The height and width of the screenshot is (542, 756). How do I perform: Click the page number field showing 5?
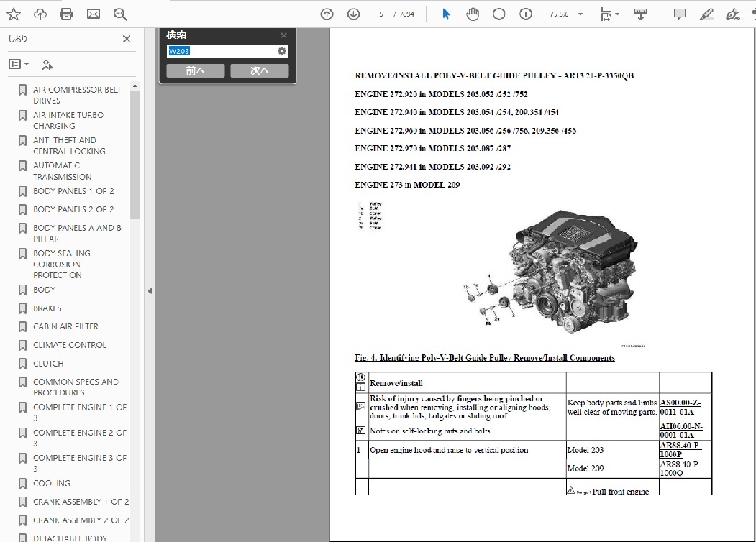[381, 14]
